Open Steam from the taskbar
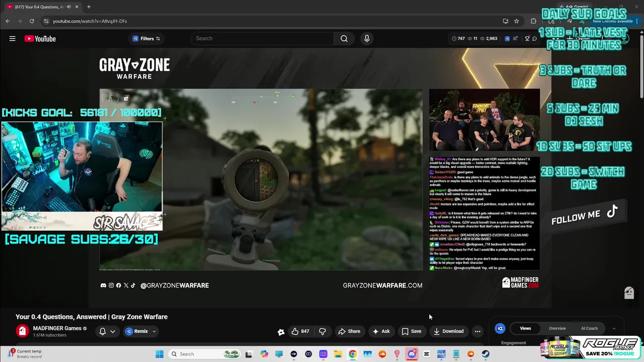This screenshot has height=362, width=644. (486, 354)
